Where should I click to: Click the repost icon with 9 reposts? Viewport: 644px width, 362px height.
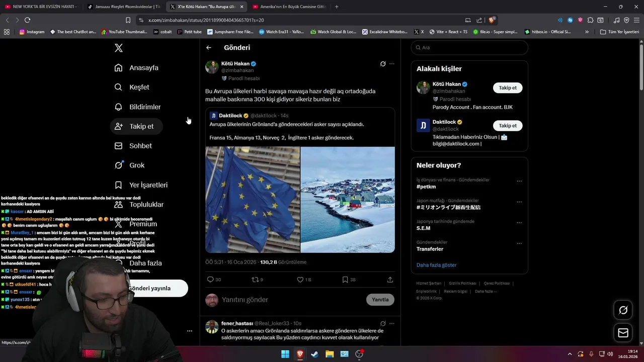[x=255, y=280]
